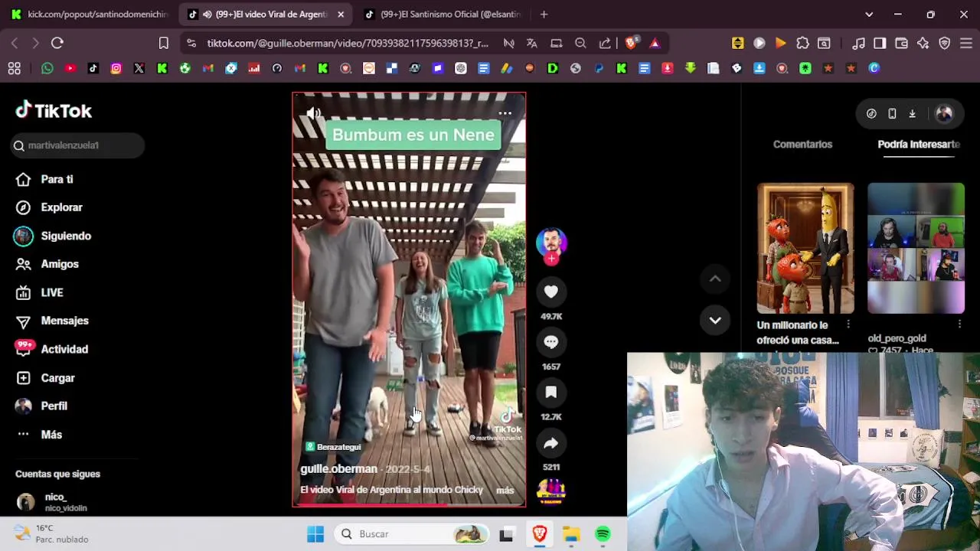Reload the page in the browser
The height and width of the screenshot is (551, 980).
(57, 43)
